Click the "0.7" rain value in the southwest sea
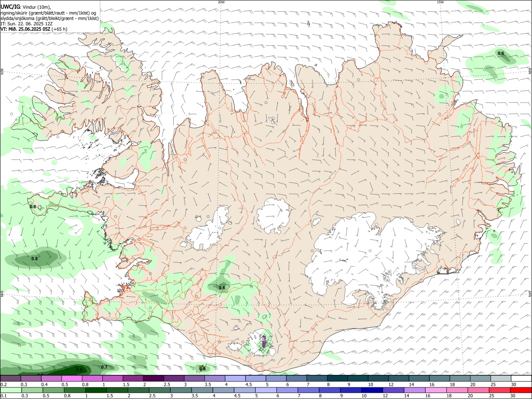Image resolution: width=532 pixels, height=399 pixels. pyautogui.click(x=104, y=367)
